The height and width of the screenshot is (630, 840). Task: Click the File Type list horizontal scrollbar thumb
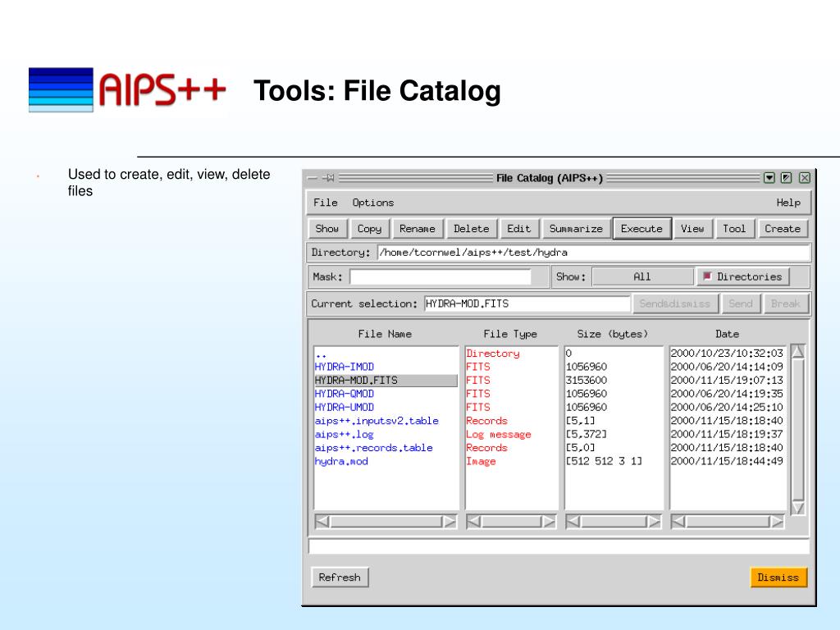(511, 521)
